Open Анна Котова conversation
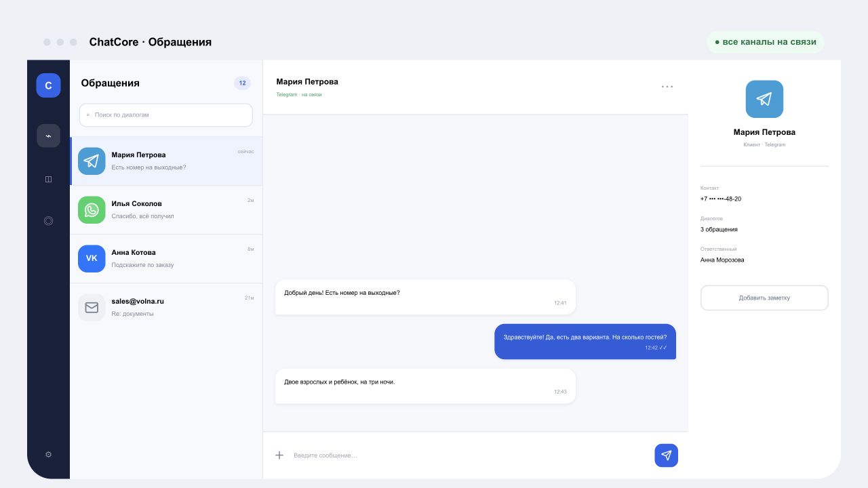868x488 pixels. pyautogui.click(x=166, y=259)
